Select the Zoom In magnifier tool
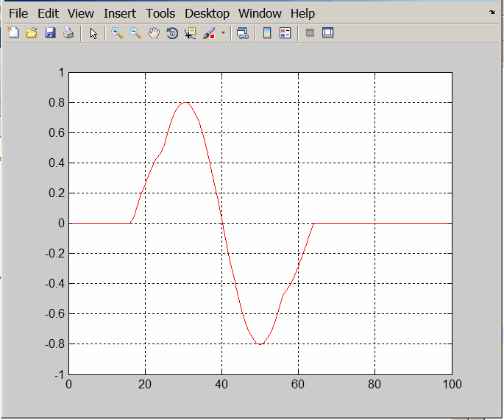Viewport: 504px width, 420px height. click(117, 33)
